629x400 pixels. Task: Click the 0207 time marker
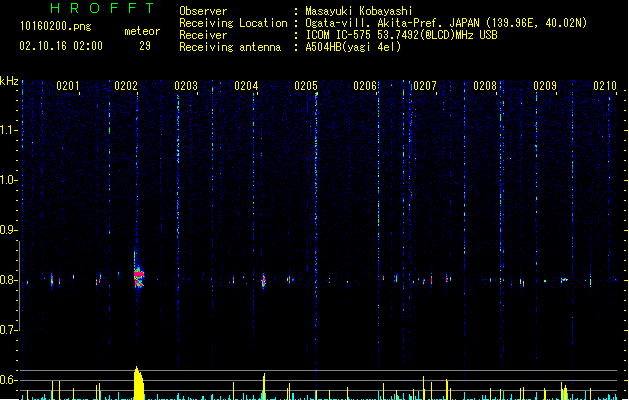tap(425, 86)
